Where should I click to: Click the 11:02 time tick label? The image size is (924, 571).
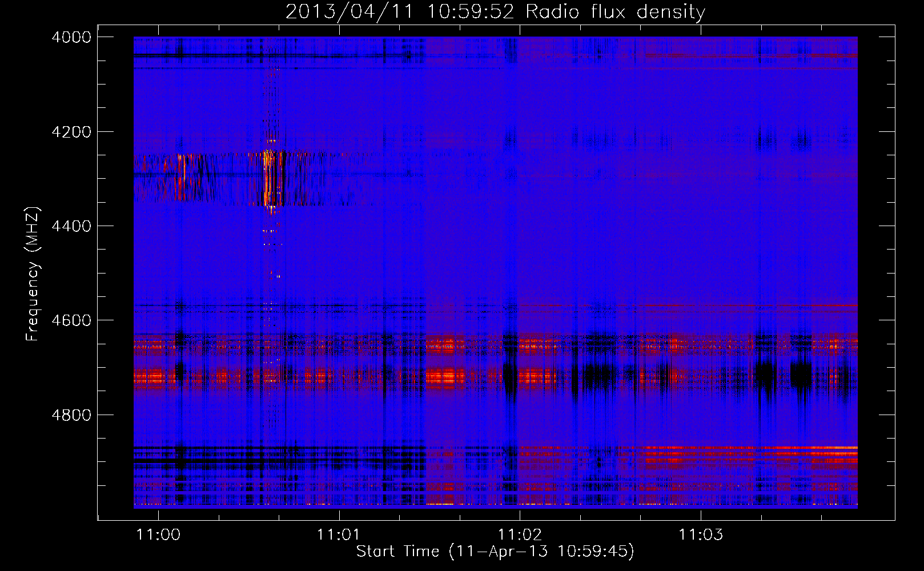(x=520, y=534)
